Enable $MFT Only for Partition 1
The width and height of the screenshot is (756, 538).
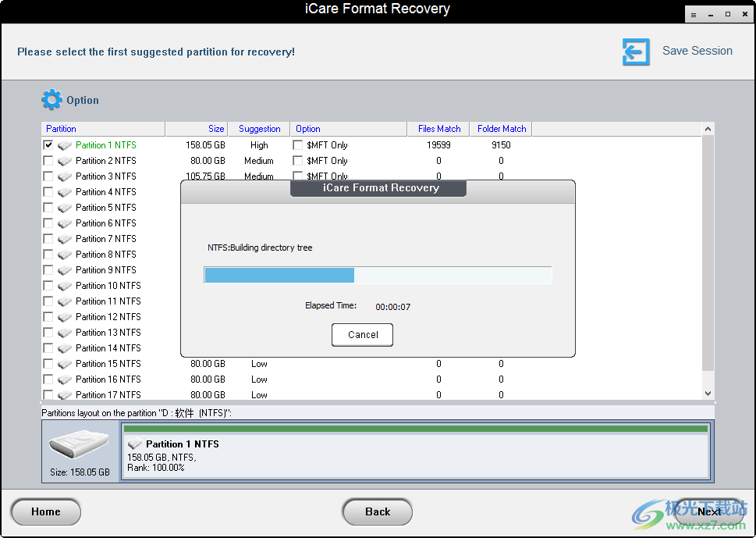298,144
